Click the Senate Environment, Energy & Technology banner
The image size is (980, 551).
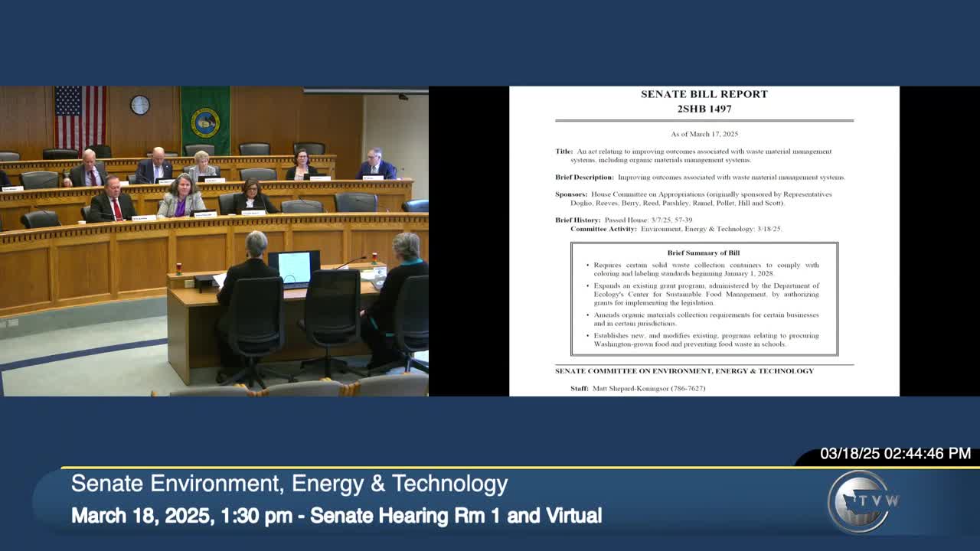pyautogui.click(x=288, y=484)
